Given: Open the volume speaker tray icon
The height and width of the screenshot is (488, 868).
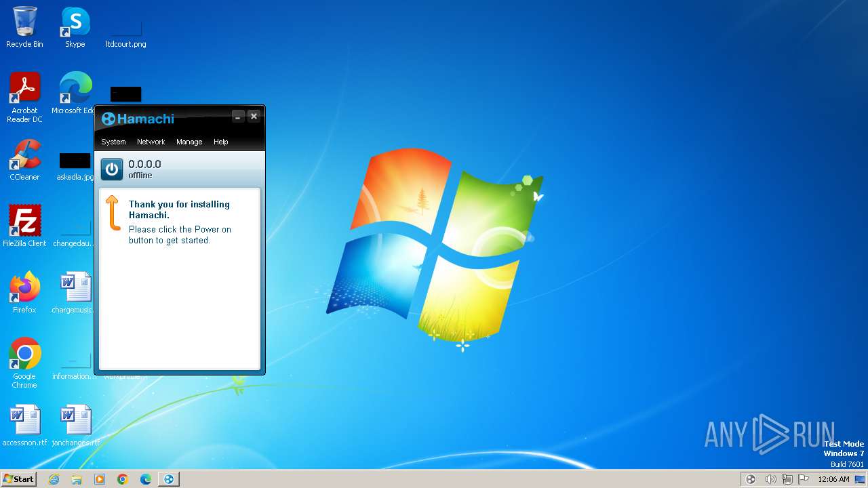Looking at the screenshot, I should tap(770, 479).
